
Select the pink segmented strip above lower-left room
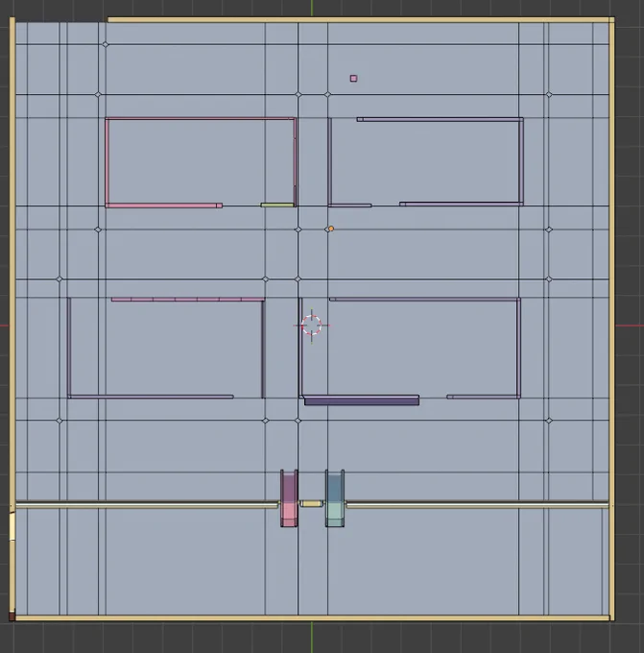coord(188,299)
